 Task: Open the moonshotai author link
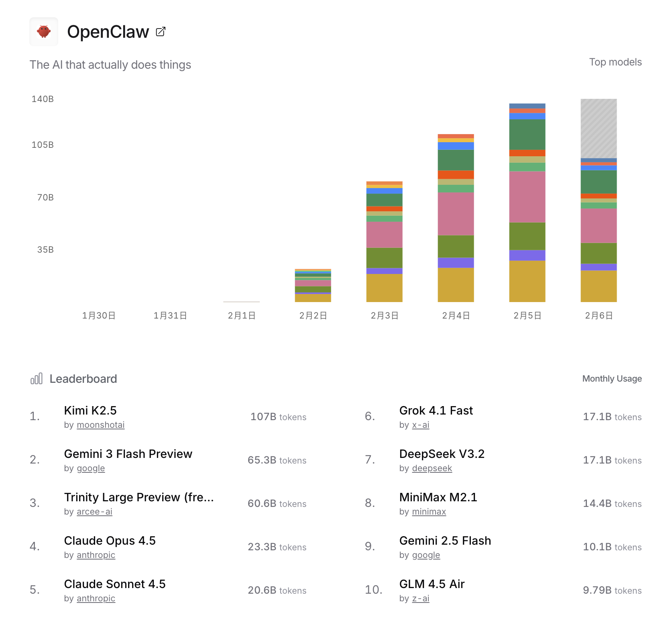100,425
